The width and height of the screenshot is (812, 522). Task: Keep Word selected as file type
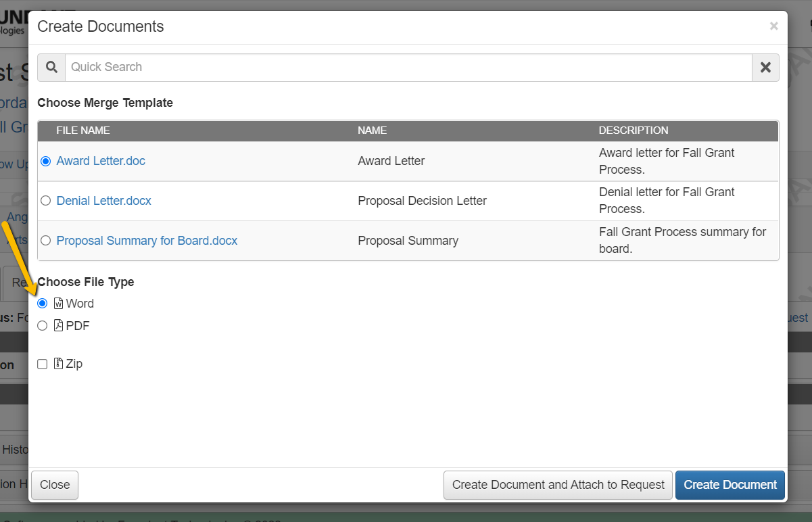click(42, 303)
